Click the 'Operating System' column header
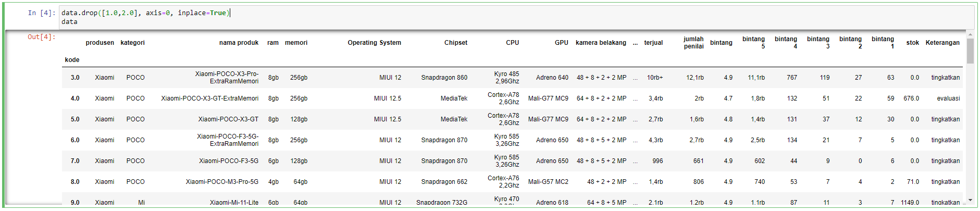Viewport: 980px width, 211px height. tap(375, 43)
